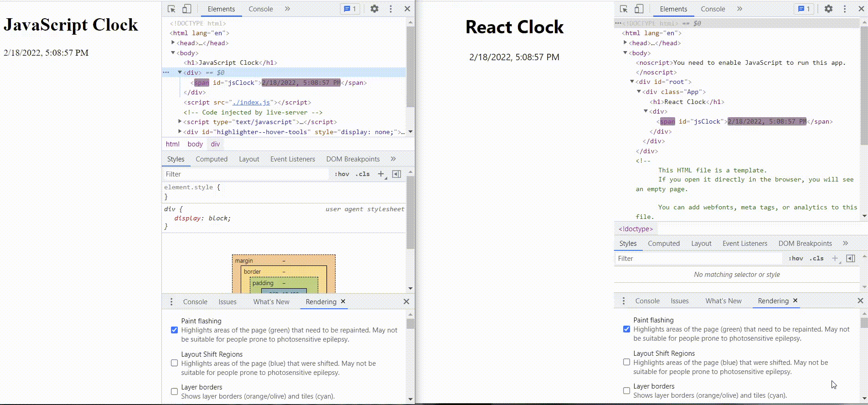Close the left drawer panel
Image resolution: width=868 pixels, height=405 pixels.
(x=406, y=301)
